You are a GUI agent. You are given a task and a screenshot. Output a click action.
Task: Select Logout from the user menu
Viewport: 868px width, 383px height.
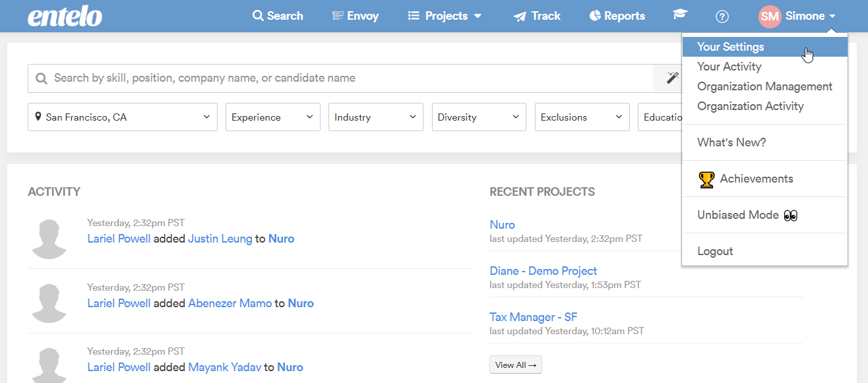[x=764, y=251]
